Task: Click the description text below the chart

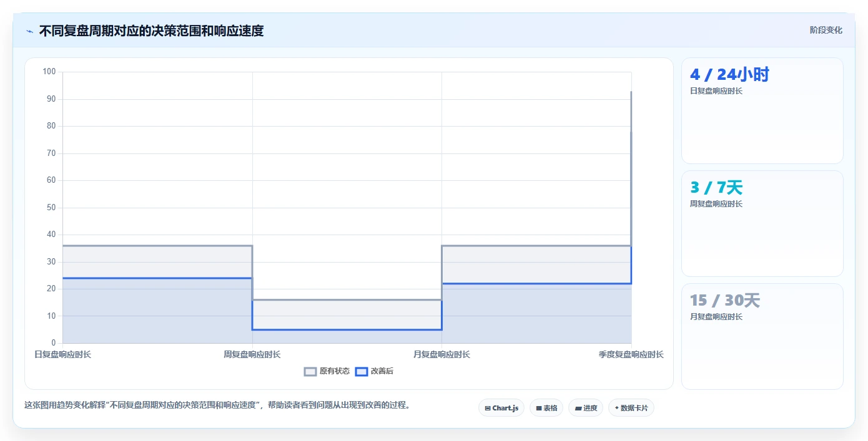Action: point(218,405)
